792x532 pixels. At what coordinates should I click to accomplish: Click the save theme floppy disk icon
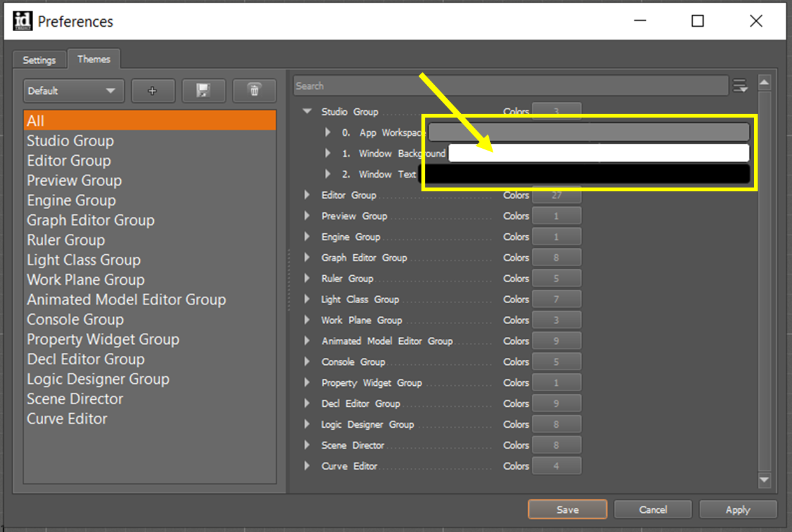(203, 91)
